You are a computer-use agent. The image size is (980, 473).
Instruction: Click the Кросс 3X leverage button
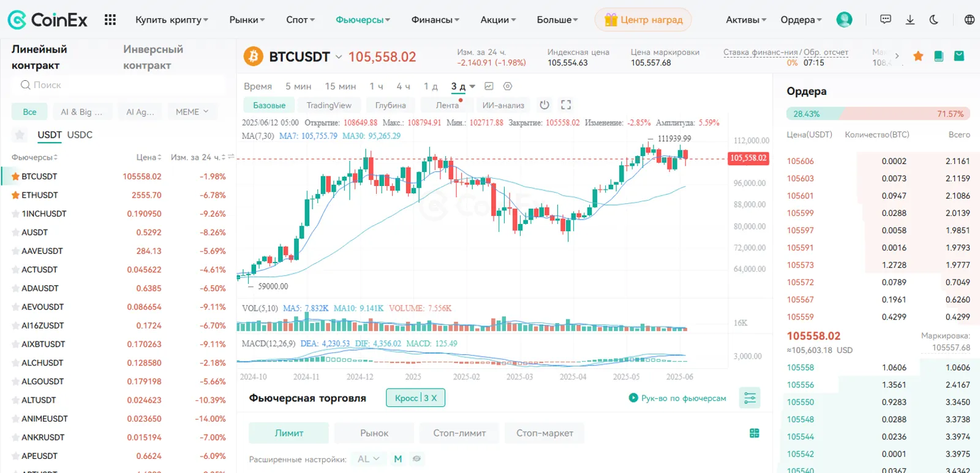(x=416, y=398)
